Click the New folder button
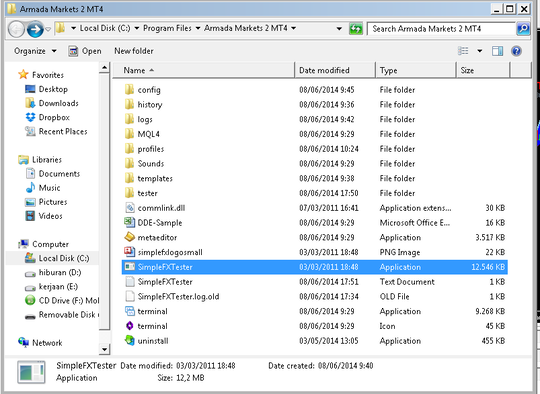The width and height of the screenshot is (540, 394). [x=134, y=51]
